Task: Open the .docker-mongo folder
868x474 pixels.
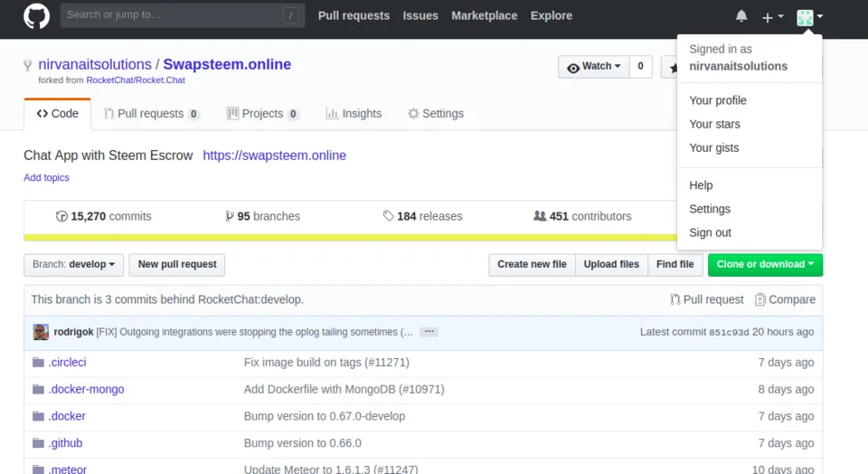Action: (x=87, y=389)
